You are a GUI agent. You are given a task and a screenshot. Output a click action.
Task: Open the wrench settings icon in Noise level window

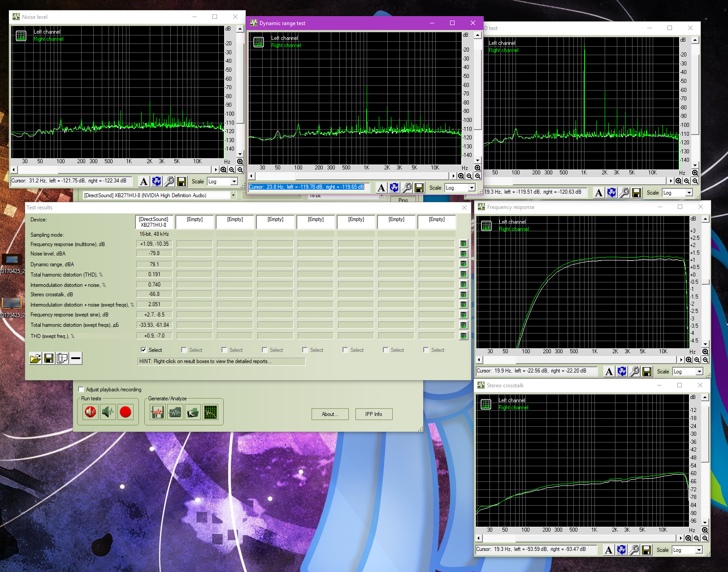(x=169, y=182)
